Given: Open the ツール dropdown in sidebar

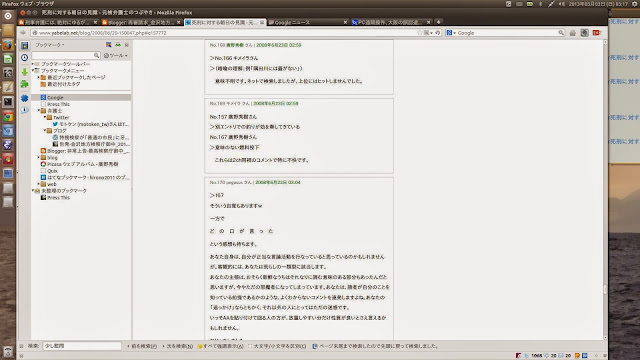Looking at the screenshot, I should (116, 56).
